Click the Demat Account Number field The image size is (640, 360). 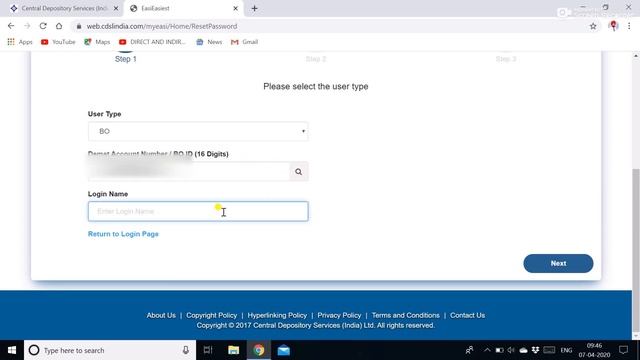[x=189, y=171]
